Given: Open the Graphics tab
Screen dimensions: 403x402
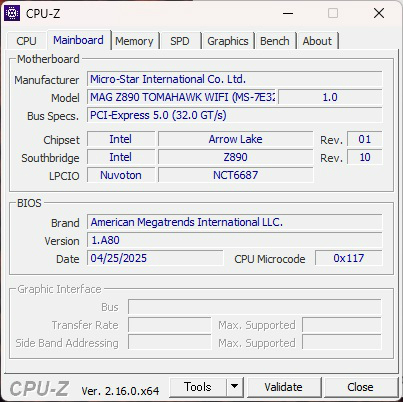Looking at the screenshot, I should point(228,41).
